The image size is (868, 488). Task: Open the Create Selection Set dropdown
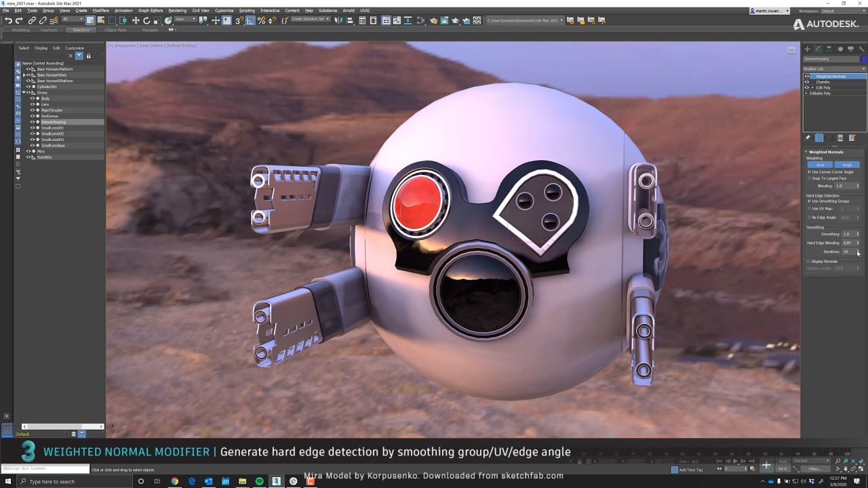pyautogui.click(x=311, y=20)
